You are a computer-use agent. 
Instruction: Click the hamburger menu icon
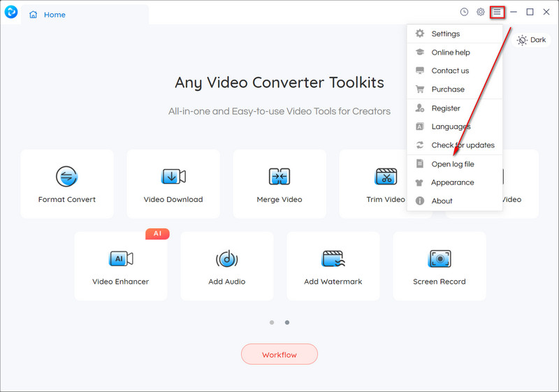coord(497,13)
